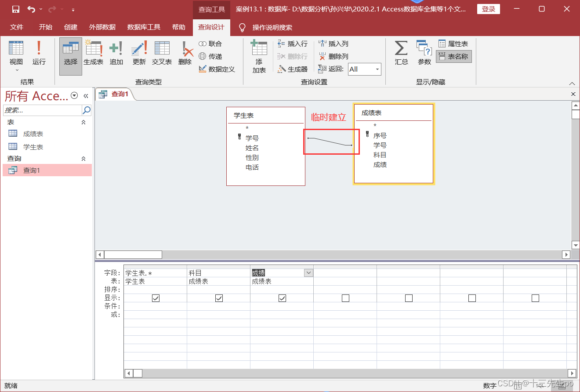Switch to the 数据库工具 tab
Screen dimensions: 580x392
pos(144,27)
